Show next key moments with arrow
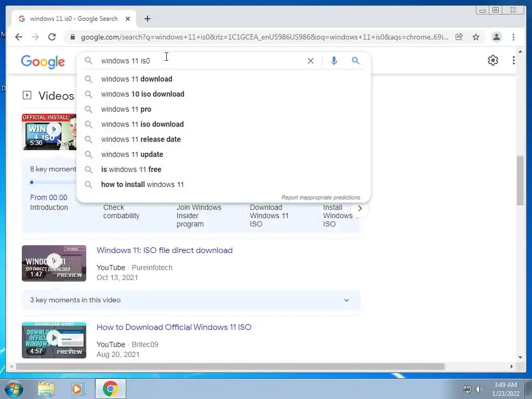The height and width of the screenshot is (399, 532). tap(360, 208)
